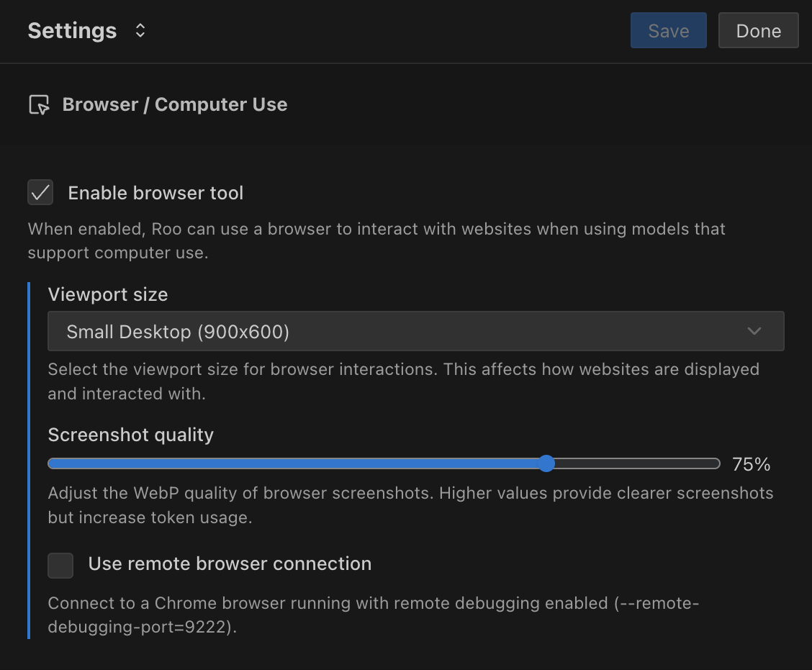Disable the Enable browser tool checkbox

tap(40, 192)
